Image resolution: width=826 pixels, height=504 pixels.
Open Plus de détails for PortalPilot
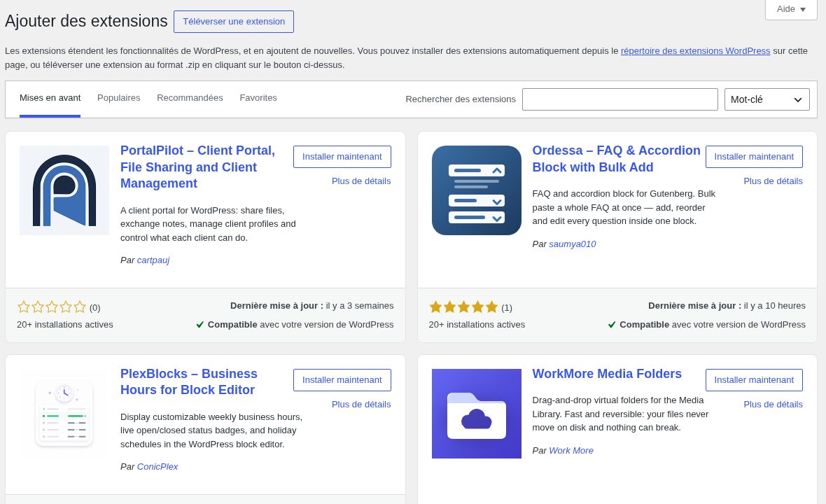361,181
